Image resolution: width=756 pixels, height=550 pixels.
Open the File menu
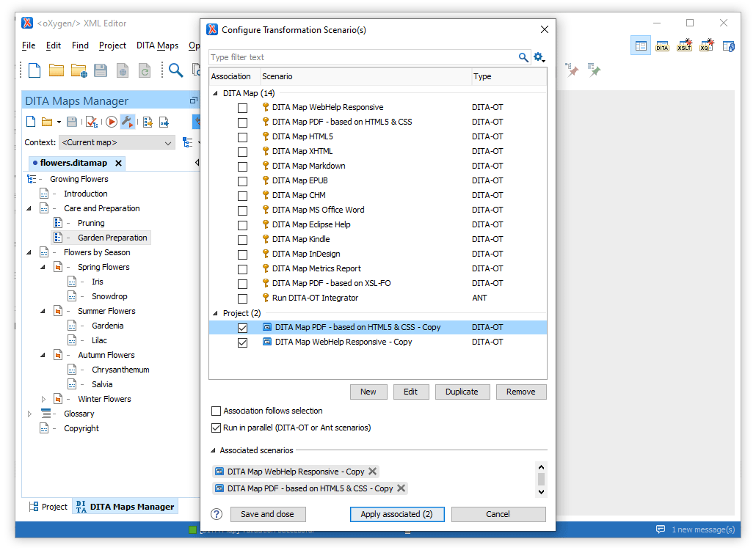29,45
